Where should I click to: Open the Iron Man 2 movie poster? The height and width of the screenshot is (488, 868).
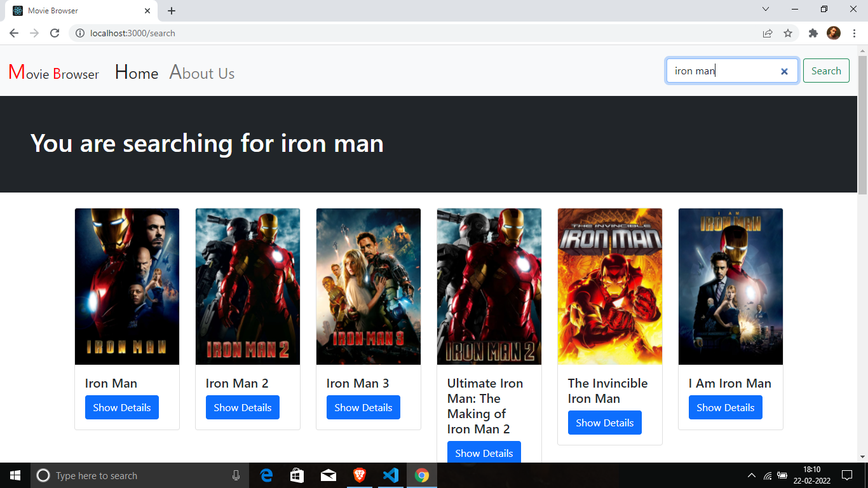tap(247, 286)
